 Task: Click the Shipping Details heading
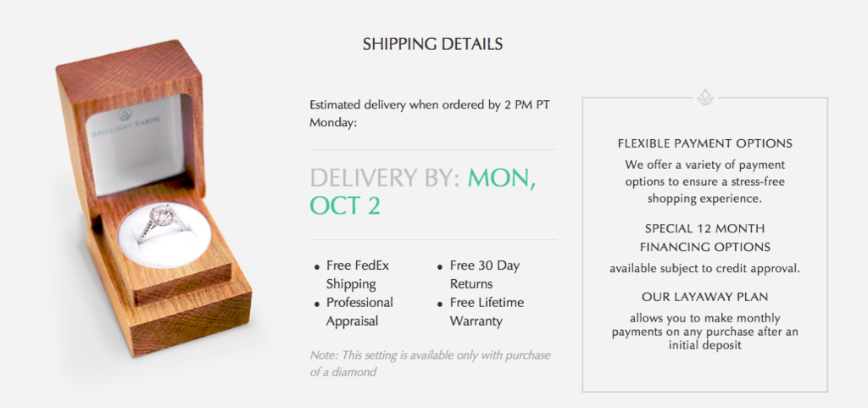432,44
